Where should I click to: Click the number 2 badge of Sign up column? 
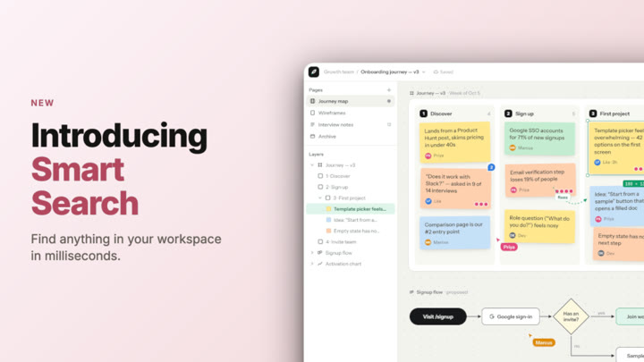[508, 114]
